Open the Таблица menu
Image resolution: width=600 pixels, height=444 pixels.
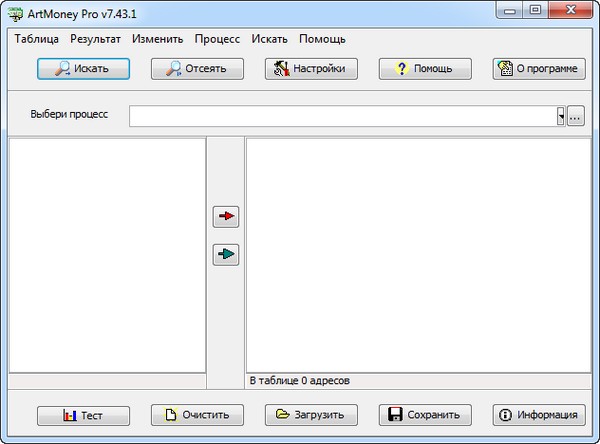(37, 39)
